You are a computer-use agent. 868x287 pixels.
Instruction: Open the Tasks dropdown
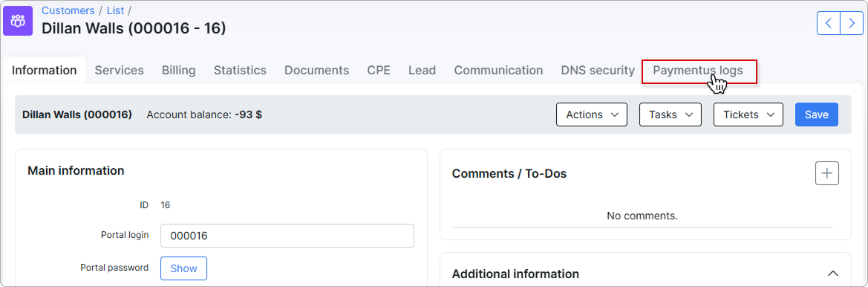click(670, 115)
